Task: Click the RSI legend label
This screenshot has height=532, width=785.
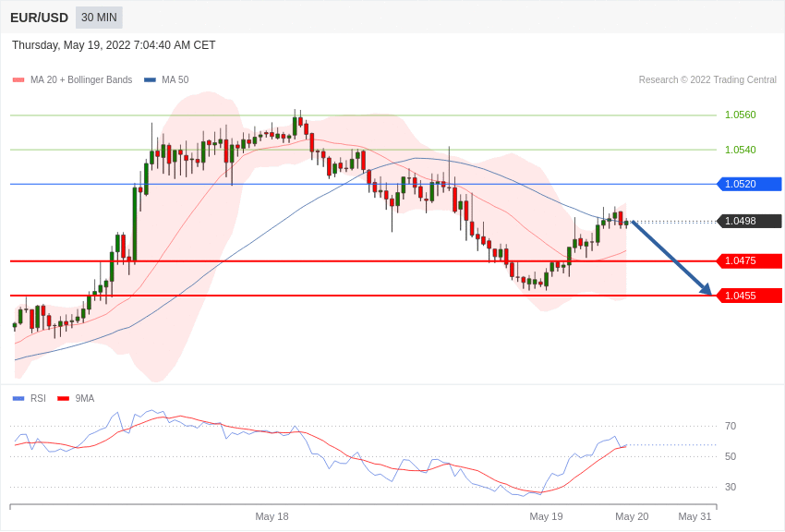Action: pos(38,399)
